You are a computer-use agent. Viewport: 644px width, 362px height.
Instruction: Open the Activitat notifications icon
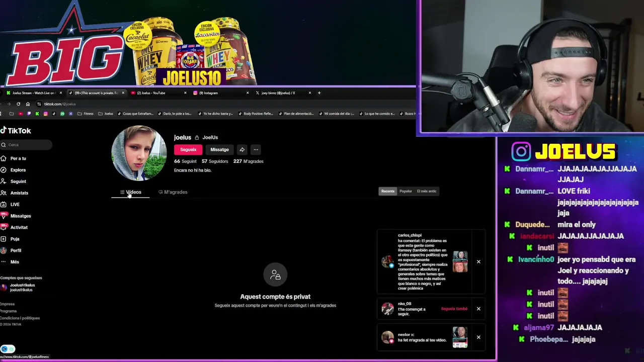coord(4,227)
